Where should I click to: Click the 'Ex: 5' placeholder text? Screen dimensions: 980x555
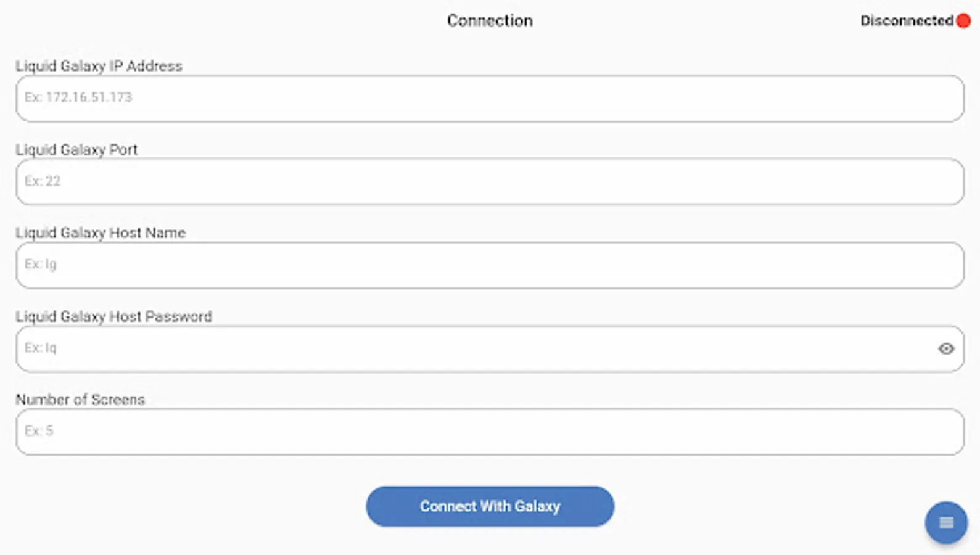[x=39, y=430]
